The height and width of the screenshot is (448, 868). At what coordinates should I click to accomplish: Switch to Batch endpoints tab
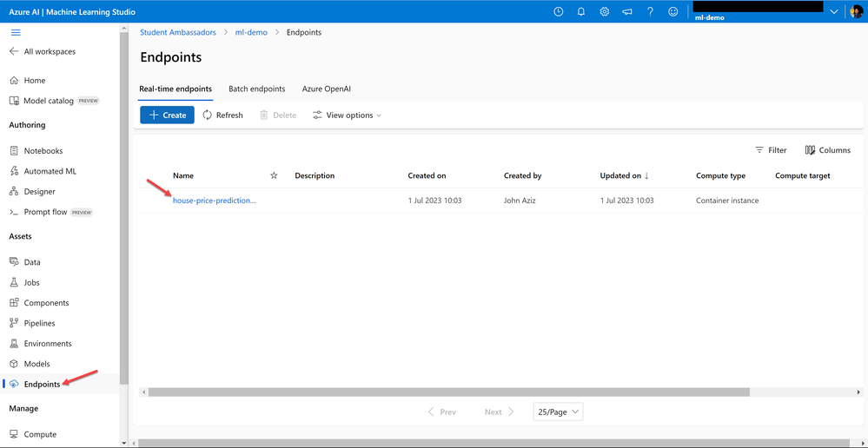[x=257, y=89]
